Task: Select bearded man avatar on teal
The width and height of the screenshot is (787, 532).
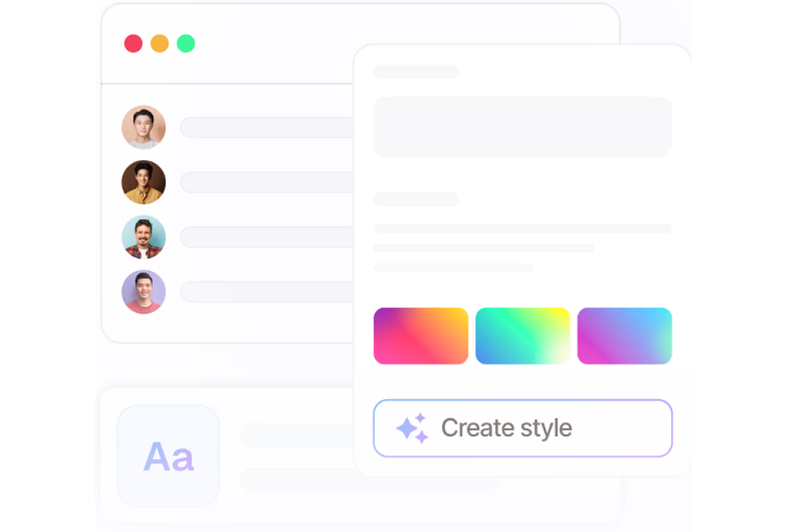Action: (144, 237)
